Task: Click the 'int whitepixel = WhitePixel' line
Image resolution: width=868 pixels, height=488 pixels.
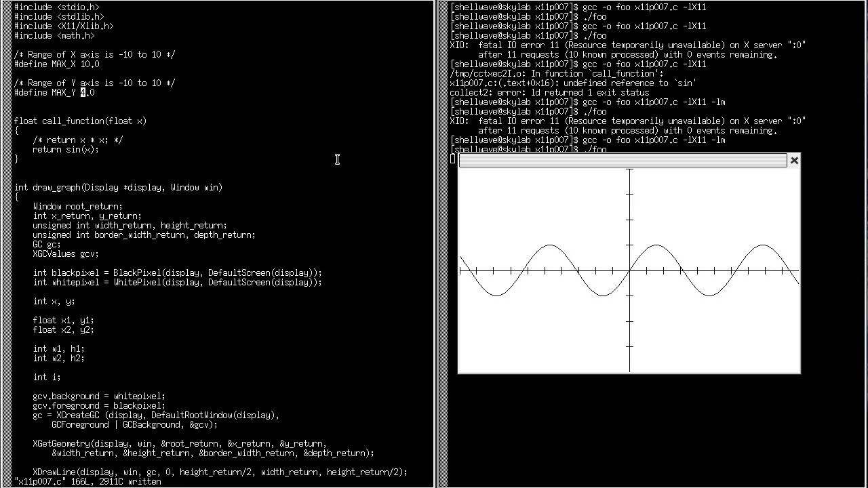Action: click(x=178, y=283)
